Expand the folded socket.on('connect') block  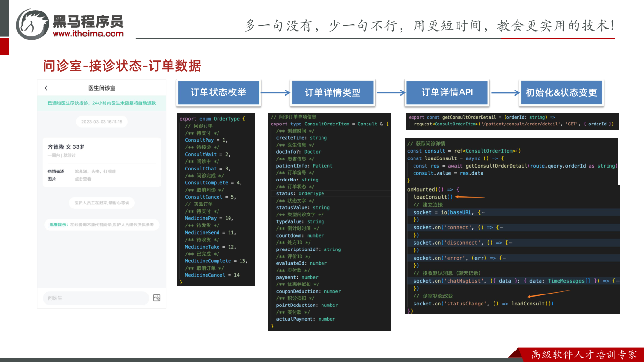tap(501, 227)
